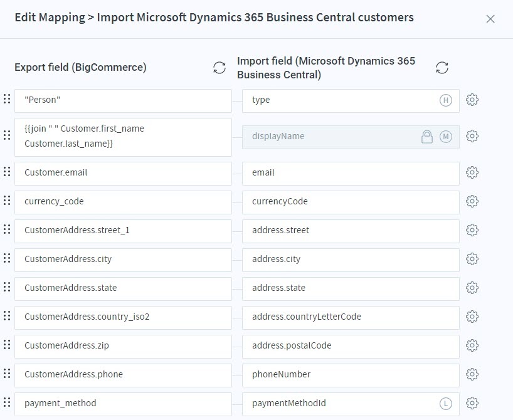This screenshot has height=420, width=513.
Task: Grab drag handle of CustomerAddress.phone row
Action: (7, 373)
